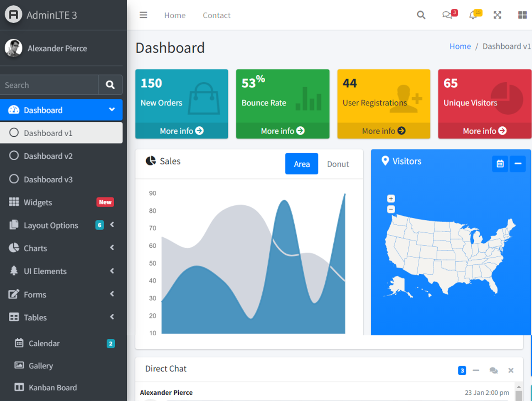Click the contacts icon in Direct Chat header
Image resolution: width=532 pixels, height=401 pixels.
pyautogui.click(x=493, y=370)
